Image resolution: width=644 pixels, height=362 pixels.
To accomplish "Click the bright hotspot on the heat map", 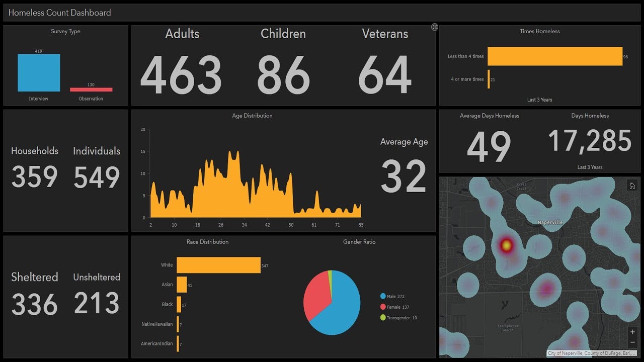I will [x=506, y=245].
